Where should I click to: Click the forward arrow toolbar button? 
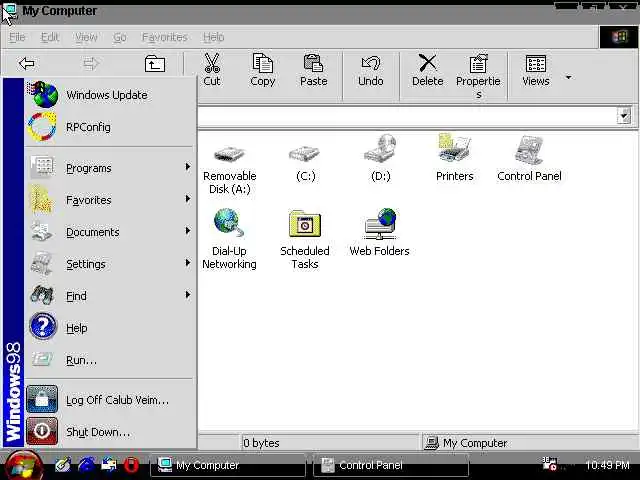coord(91,64)
